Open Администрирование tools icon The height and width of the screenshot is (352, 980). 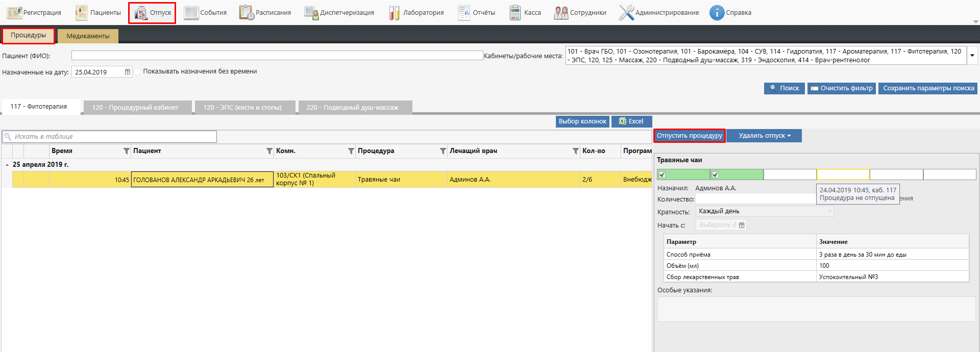(x=626, y=13)
